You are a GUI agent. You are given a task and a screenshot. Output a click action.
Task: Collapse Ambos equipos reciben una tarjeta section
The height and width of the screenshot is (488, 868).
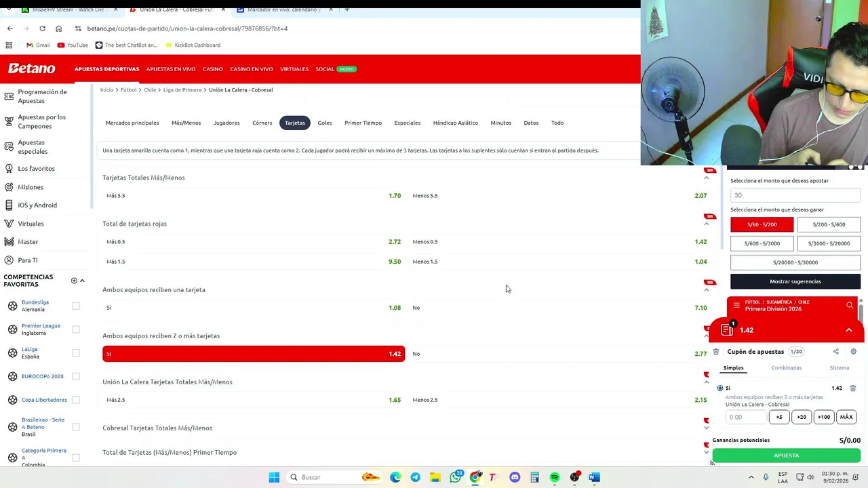pos(706,289)
